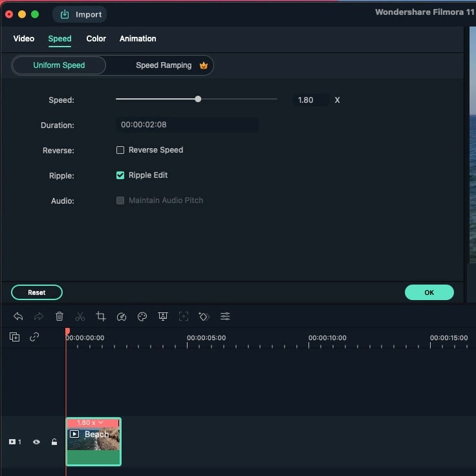Image resolution: width=476 pixels, height=476 pixels.
Task: Open the color palette tool
Action: [142, 316]
